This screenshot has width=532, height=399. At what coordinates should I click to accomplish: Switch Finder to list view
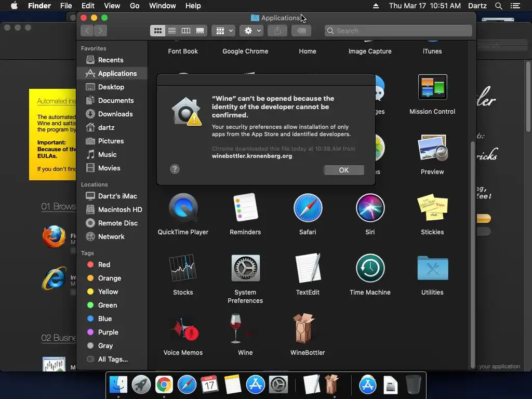(x=172, y=31)
